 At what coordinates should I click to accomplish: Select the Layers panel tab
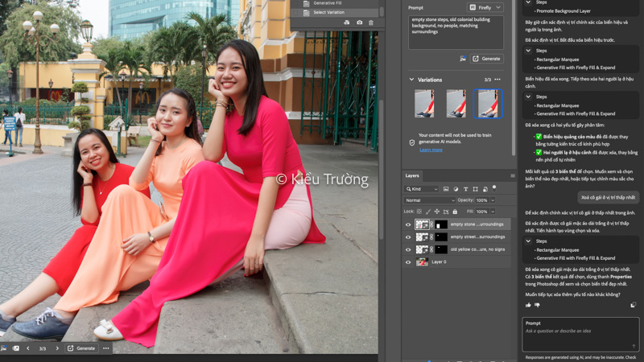tap(412, 175)
